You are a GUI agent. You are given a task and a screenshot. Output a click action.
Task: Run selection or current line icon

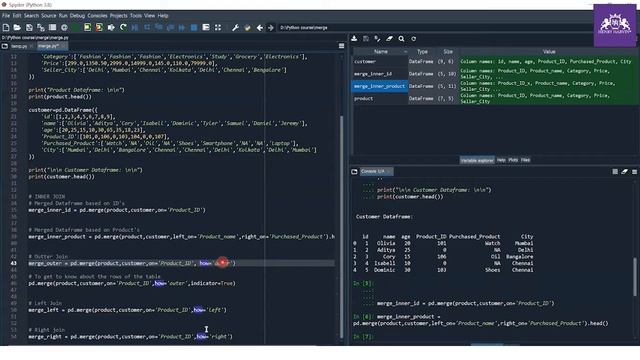(x=111, y=27)
